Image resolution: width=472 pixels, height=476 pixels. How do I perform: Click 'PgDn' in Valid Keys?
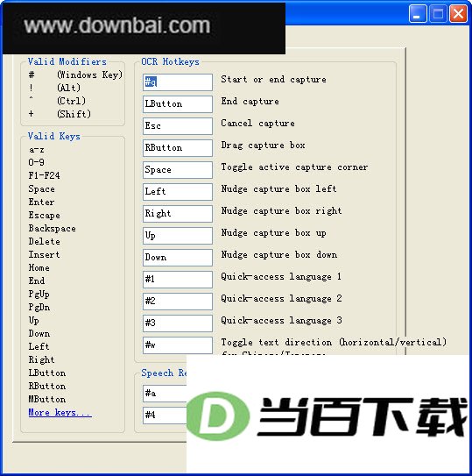39,307
